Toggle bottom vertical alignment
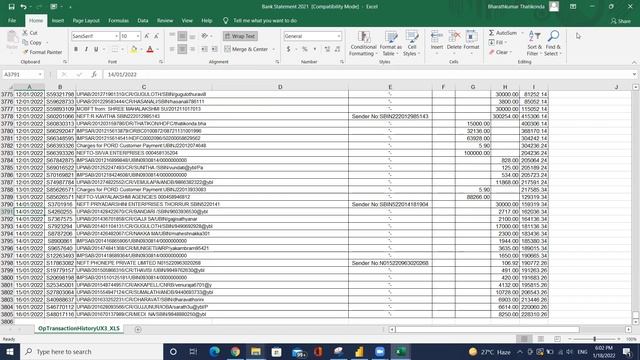This screenshot has height=360, width=640. pos(193,36)
